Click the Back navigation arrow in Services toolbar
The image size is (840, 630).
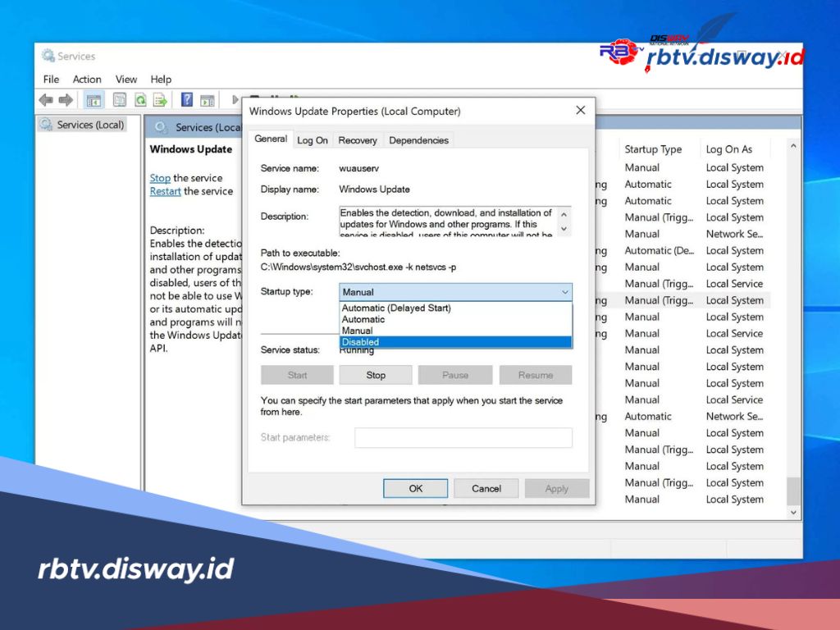46,99
